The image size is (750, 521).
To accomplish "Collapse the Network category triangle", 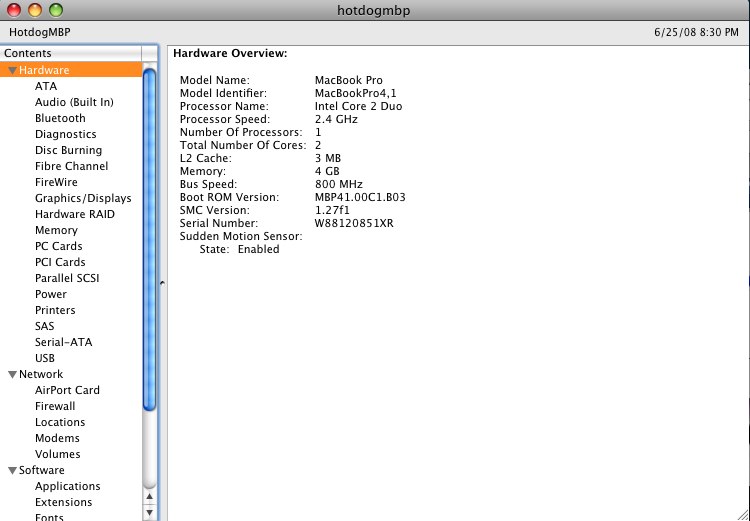I will point(12,375).
